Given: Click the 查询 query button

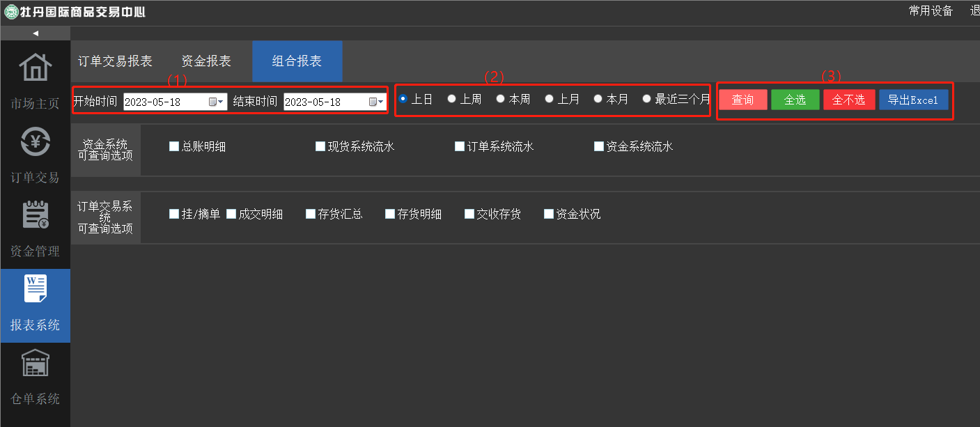Looking at the screenshot, I should click(x=742, y=99).
